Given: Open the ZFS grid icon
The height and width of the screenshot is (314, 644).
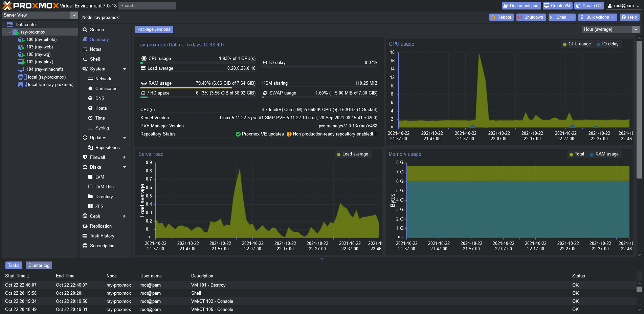Looking at the screenshot, I should tap(90, 207).
